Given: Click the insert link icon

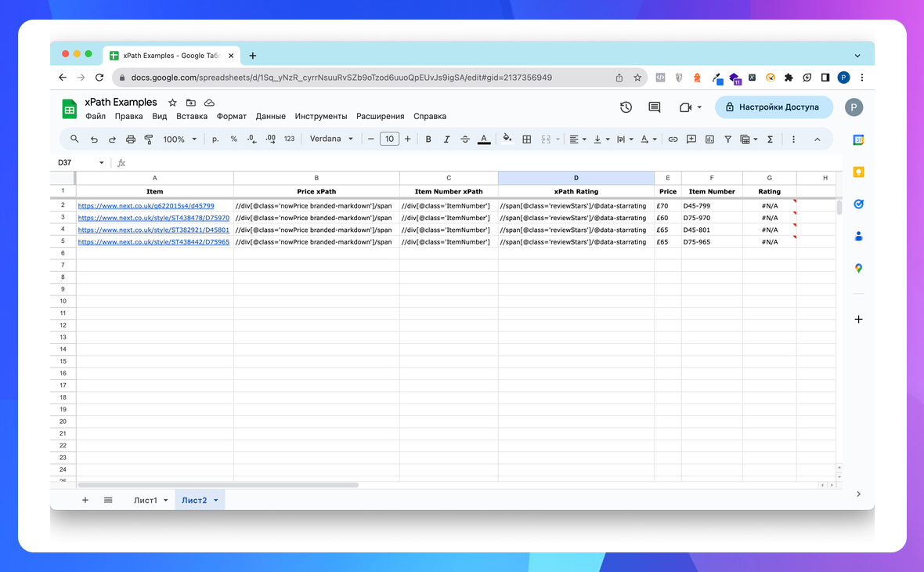Looking at the screenshot, I should coord(673,139).
